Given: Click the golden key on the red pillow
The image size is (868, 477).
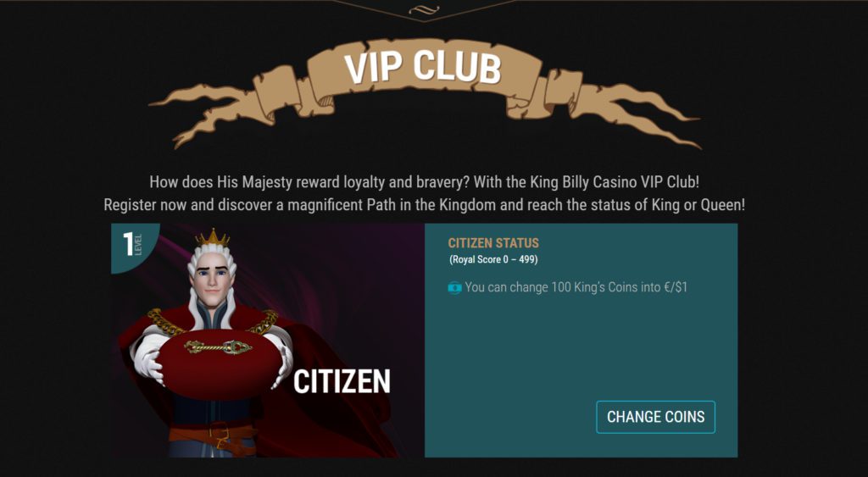Looking at the screenshot, I should pyautogui.click(x=218, y=347).
